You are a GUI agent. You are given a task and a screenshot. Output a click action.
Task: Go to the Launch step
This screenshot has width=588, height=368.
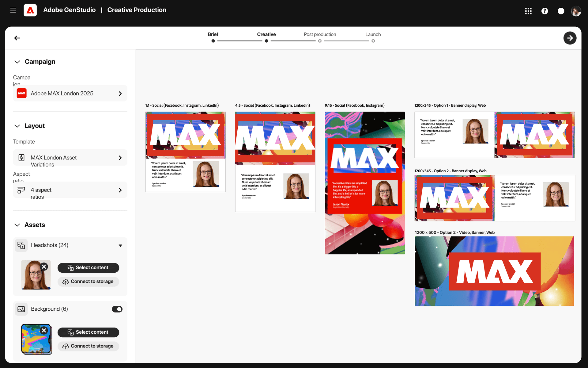pyautogui.click(x=373, y=34)
